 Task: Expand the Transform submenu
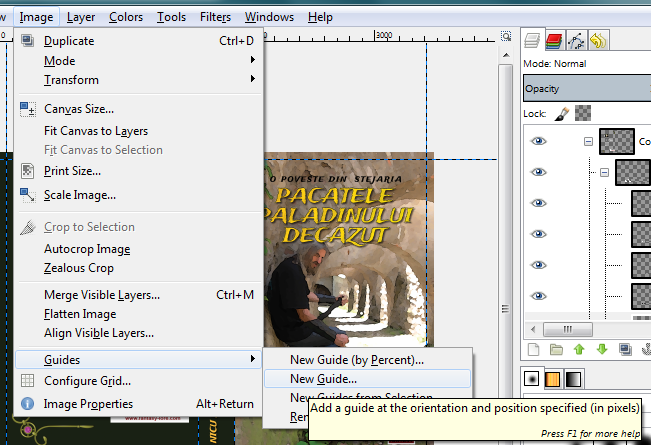[138, 80]
